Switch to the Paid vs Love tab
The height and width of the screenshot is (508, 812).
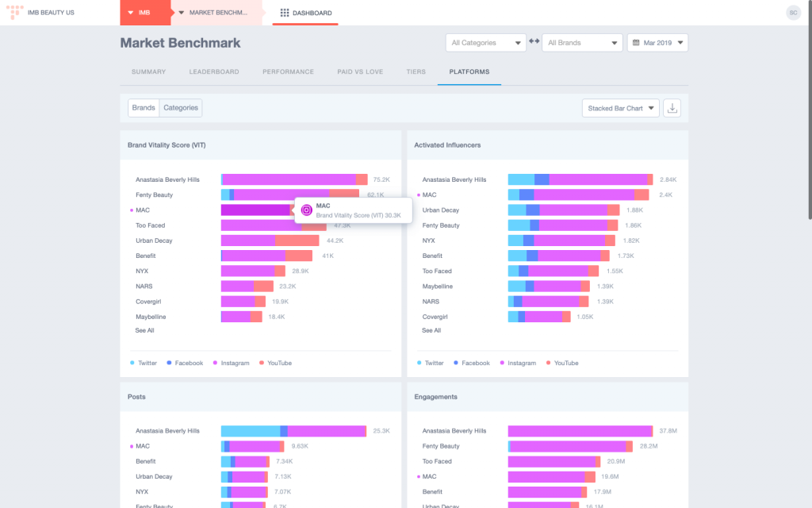(x=360, y=71)
